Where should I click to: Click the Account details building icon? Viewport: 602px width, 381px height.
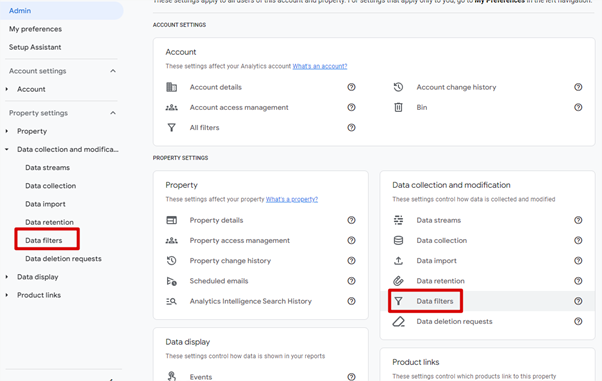pos(171,87)
